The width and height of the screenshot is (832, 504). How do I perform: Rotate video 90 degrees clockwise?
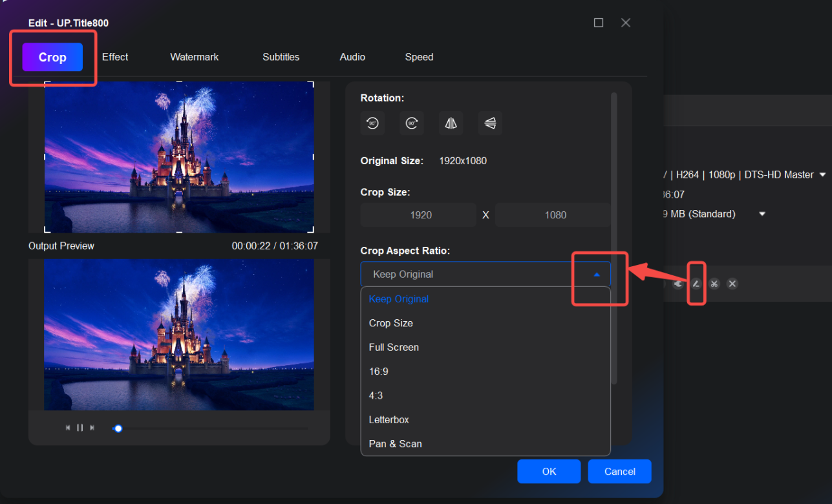coord(411,123)
